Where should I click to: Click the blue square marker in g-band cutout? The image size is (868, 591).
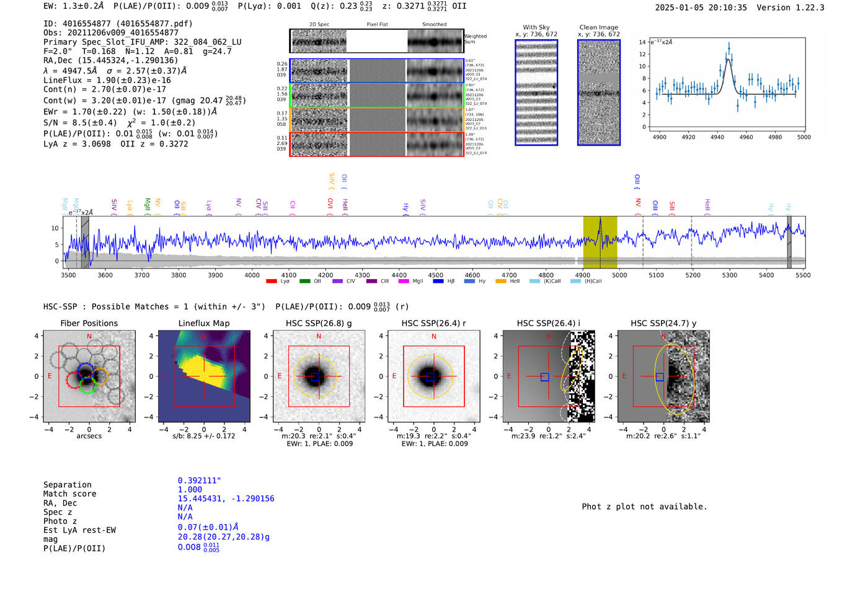pyautogui.click(x=315, y=377)
